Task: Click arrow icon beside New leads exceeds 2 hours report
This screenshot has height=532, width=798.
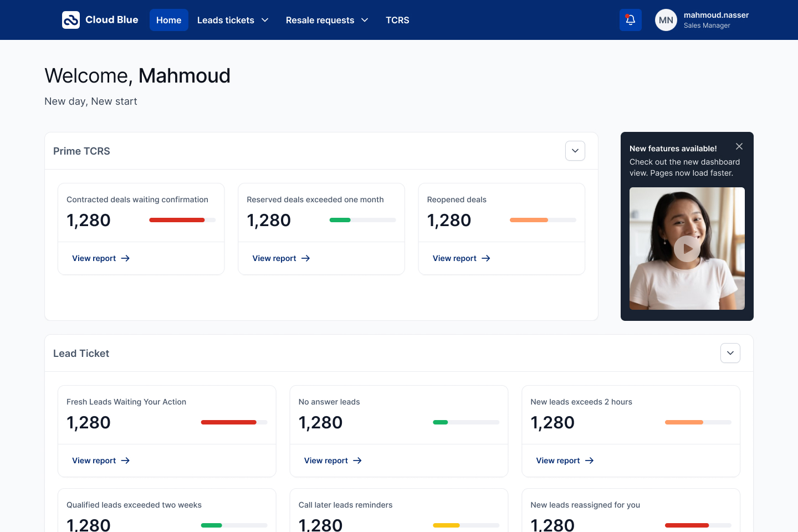Action: tap(590, 461)
